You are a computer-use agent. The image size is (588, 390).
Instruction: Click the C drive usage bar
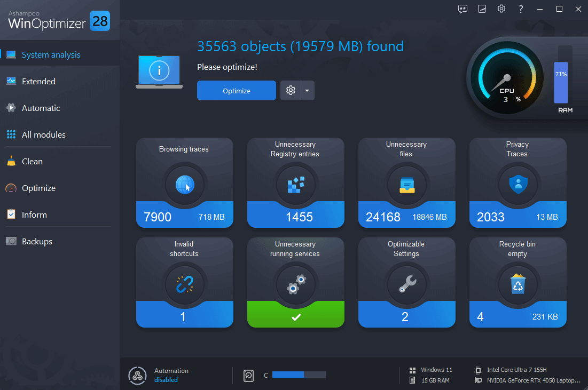[x=299, y=375]
